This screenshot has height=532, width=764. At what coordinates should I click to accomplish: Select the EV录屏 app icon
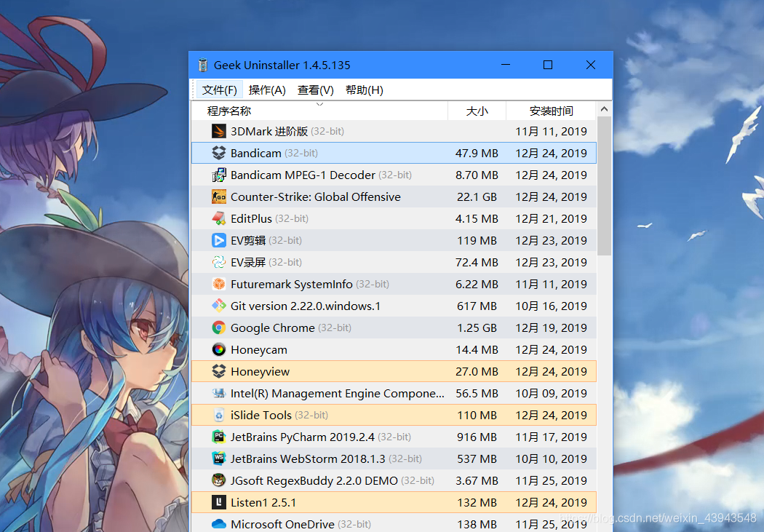click(219, 262)
